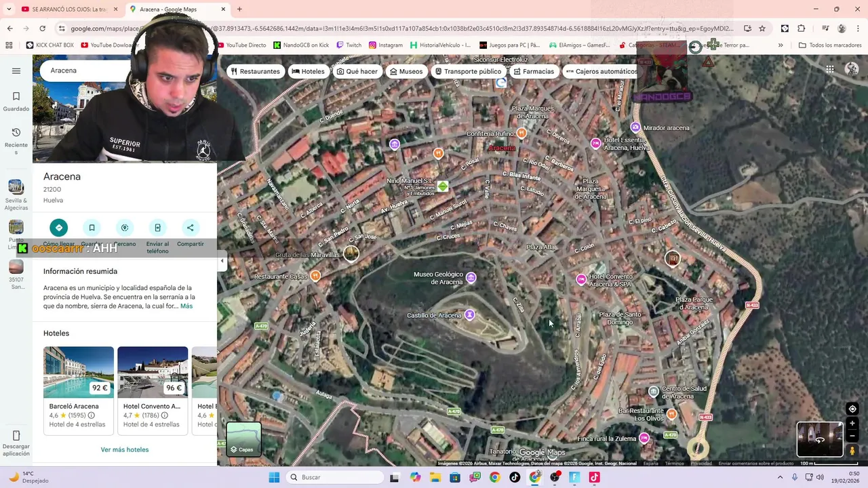This screenshot has height=488, width=868.
Task: Click the Mirador aracena map marker
Action: 635,127
